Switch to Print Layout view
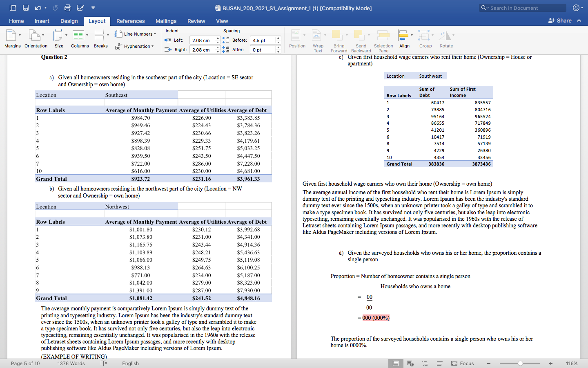588x368 pixels. coord(396,364)
